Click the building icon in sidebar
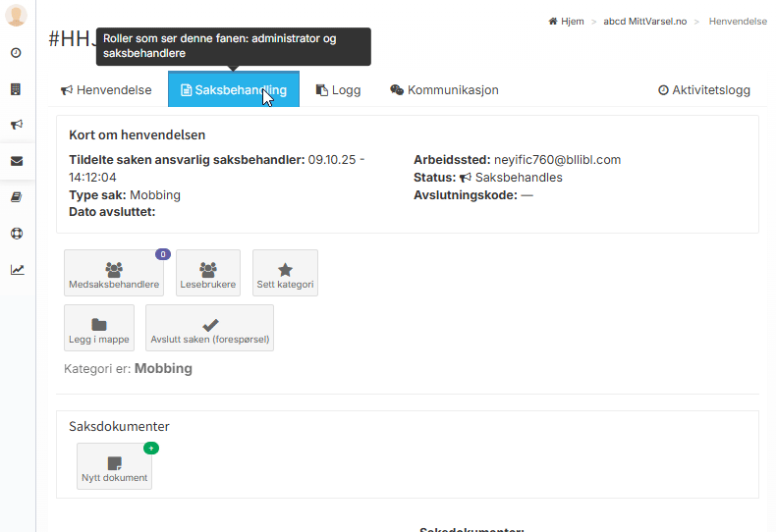This screenshot has height=532, width=776. (x=17, y=89)
